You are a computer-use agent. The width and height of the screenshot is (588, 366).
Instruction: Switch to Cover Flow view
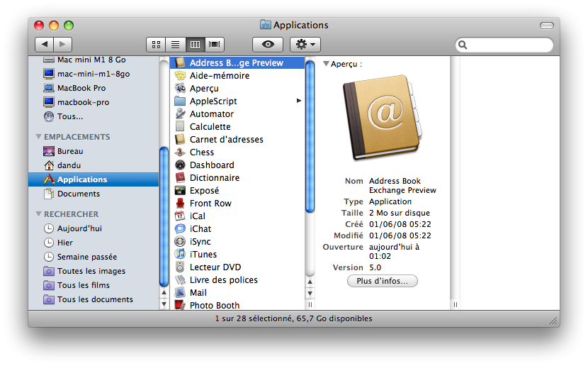[x=215, y=45]
